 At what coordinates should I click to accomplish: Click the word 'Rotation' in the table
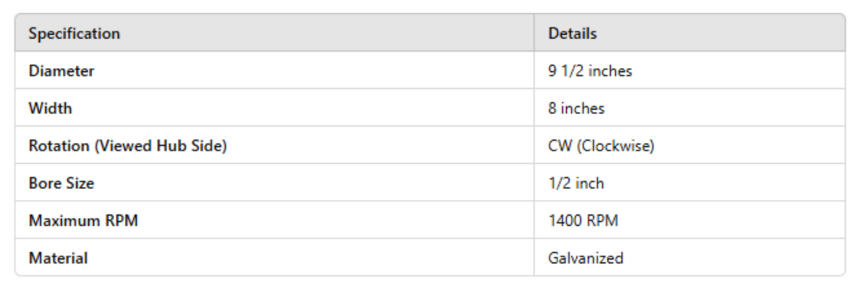tap(59, 146)
